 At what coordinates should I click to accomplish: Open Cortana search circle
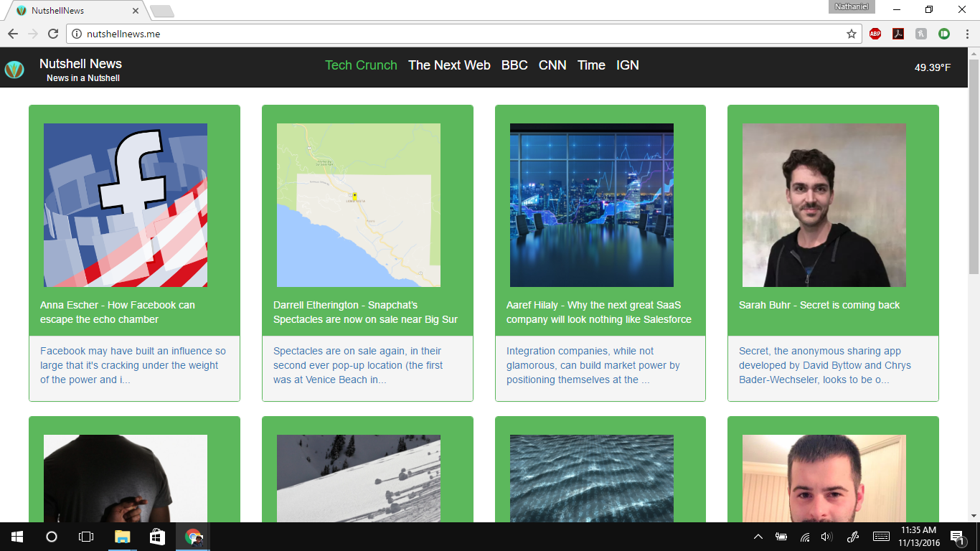52,537
